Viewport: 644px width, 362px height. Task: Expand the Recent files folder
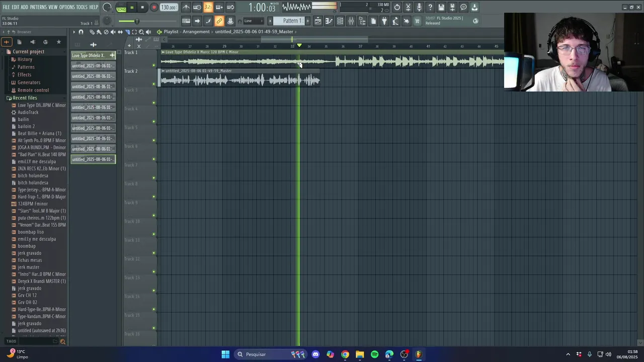point(25,98)
